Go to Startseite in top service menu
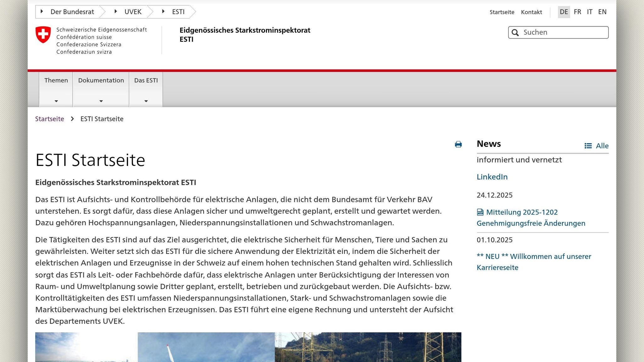644x362 pixels. coord(502,12)
